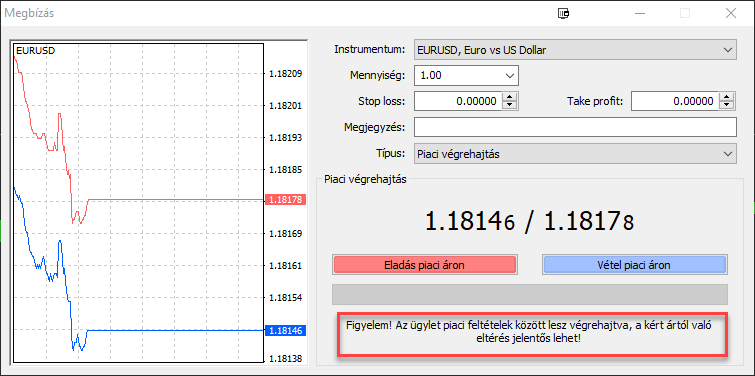Click into the Take profit value field

676,101
